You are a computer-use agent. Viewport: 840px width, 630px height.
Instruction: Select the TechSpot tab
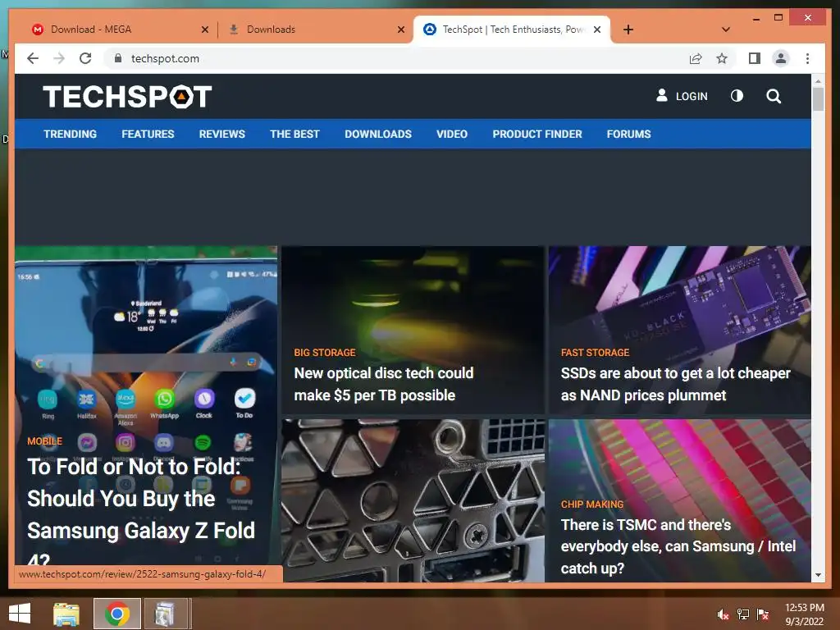[512, 30]
